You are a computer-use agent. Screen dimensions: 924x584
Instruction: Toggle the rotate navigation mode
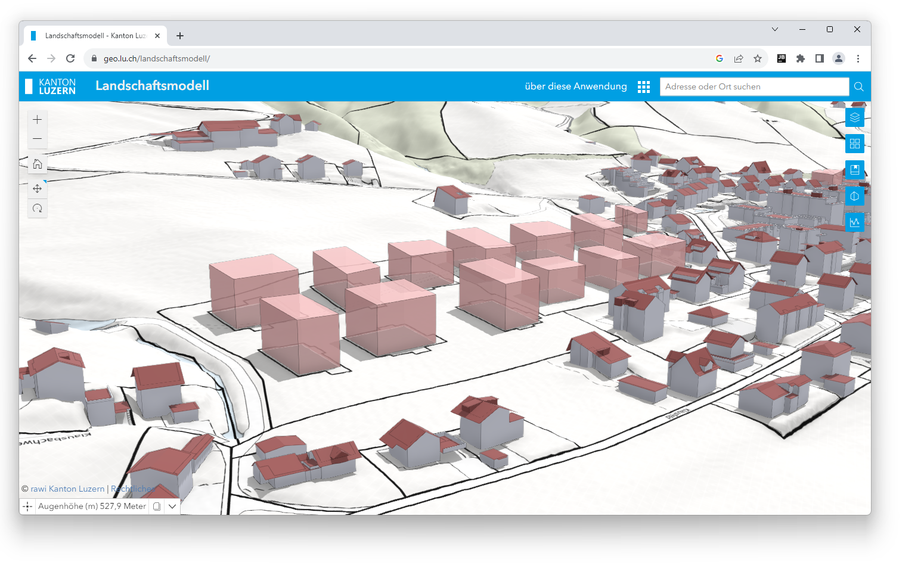(x=37, y=209)
